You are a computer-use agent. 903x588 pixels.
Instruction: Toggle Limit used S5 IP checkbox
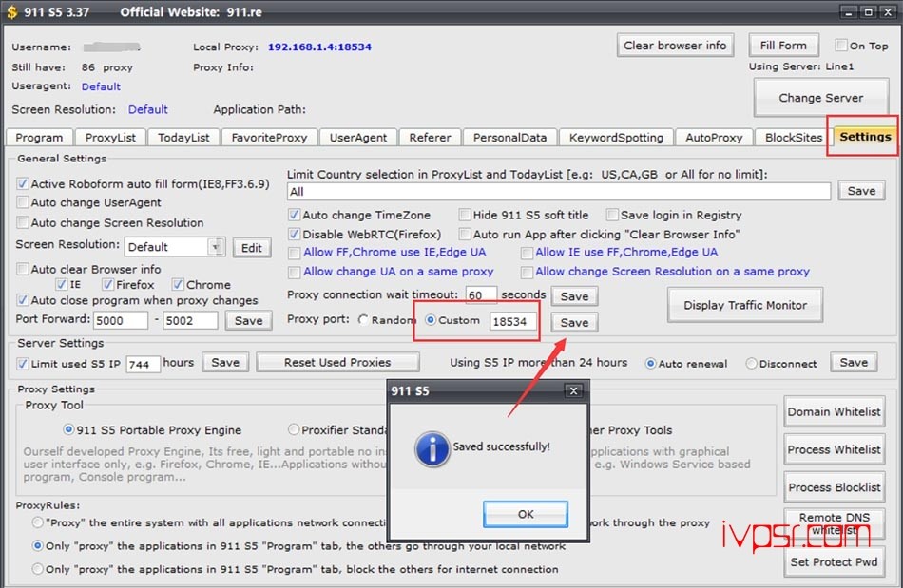point(23,364)
